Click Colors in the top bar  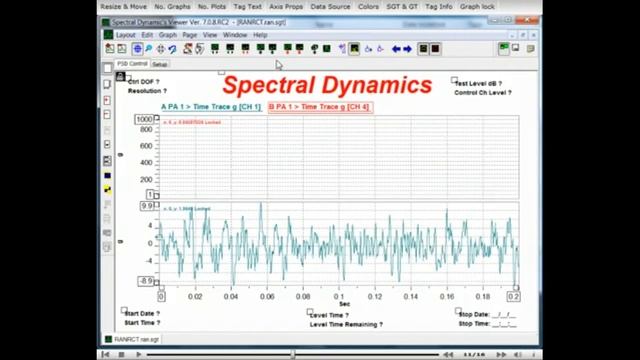(x=369, y=7)
